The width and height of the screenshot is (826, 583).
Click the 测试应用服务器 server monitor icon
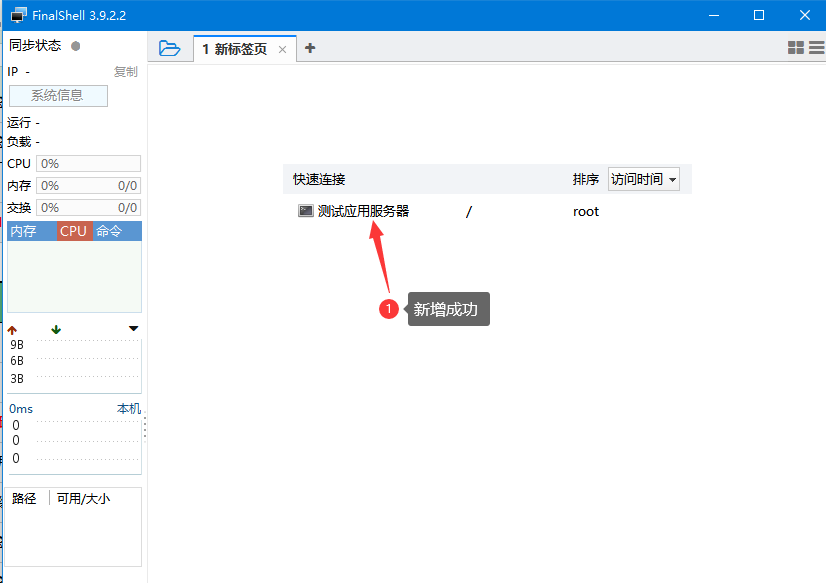(x=305, y=211)
